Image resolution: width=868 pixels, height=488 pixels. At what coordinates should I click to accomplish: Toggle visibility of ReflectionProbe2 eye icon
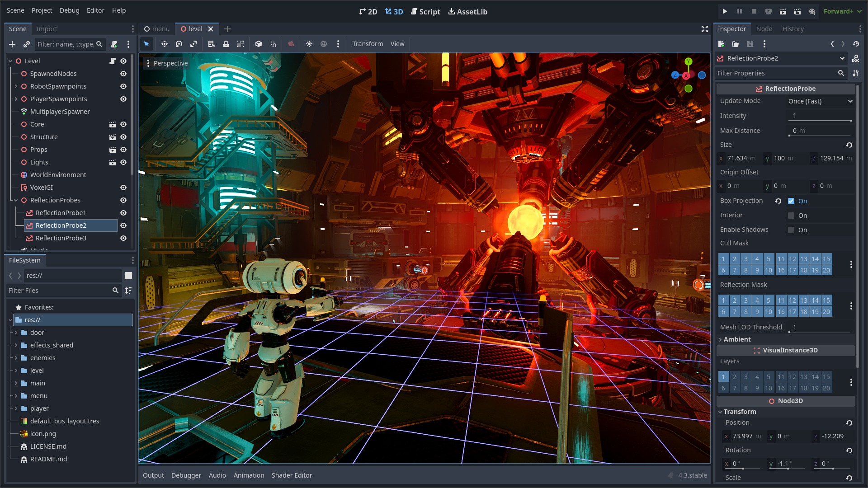pyautogui.click(x=123, y=225)
